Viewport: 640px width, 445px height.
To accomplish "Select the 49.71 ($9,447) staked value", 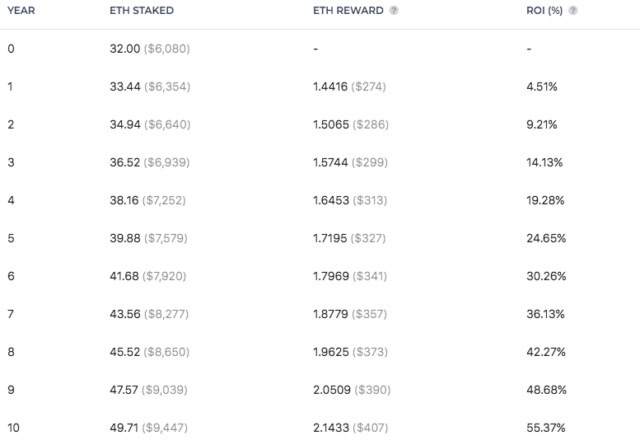I will tap(149, 428).
